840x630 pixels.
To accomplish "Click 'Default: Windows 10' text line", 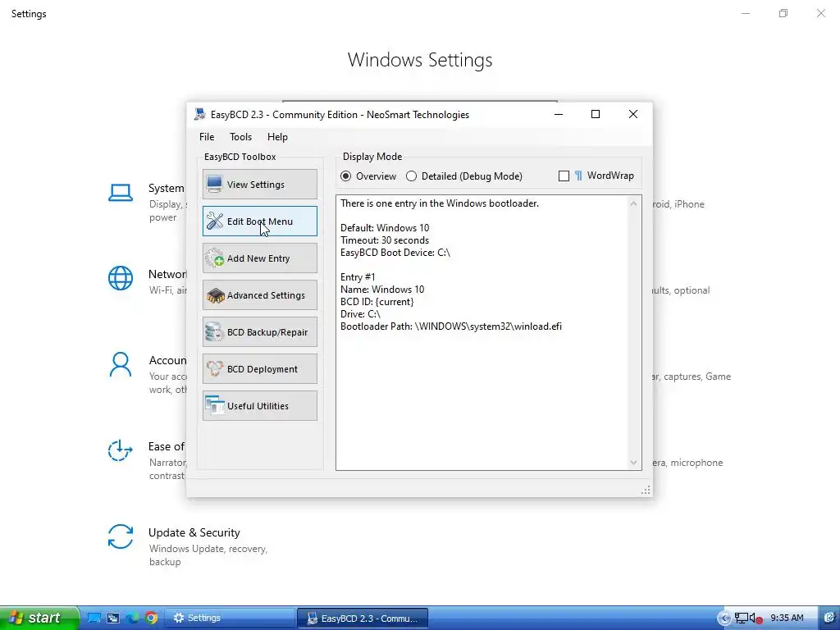I will tap(385, 228).
